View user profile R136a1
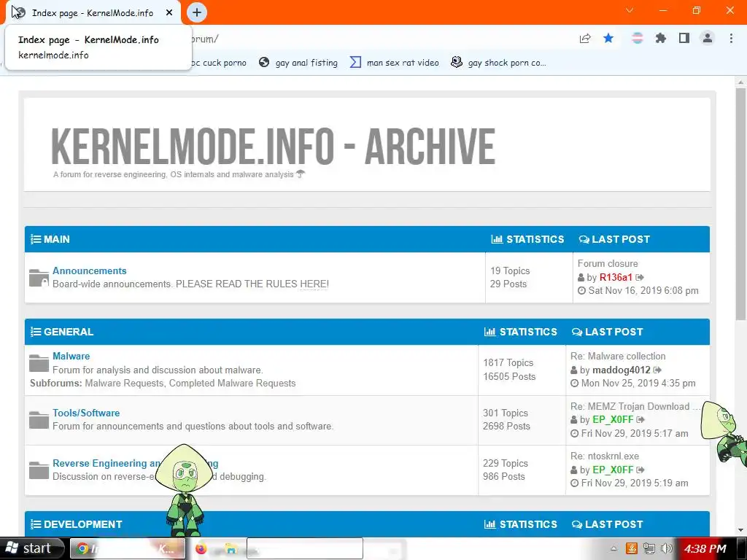 pos(616,277)
